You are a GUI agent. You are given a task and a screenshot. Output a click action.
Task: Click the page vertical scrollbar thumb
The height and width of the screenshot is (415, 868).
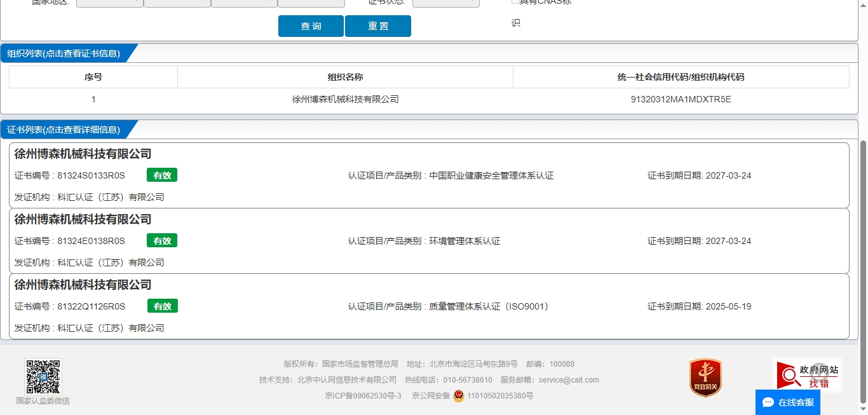(863, 271)
